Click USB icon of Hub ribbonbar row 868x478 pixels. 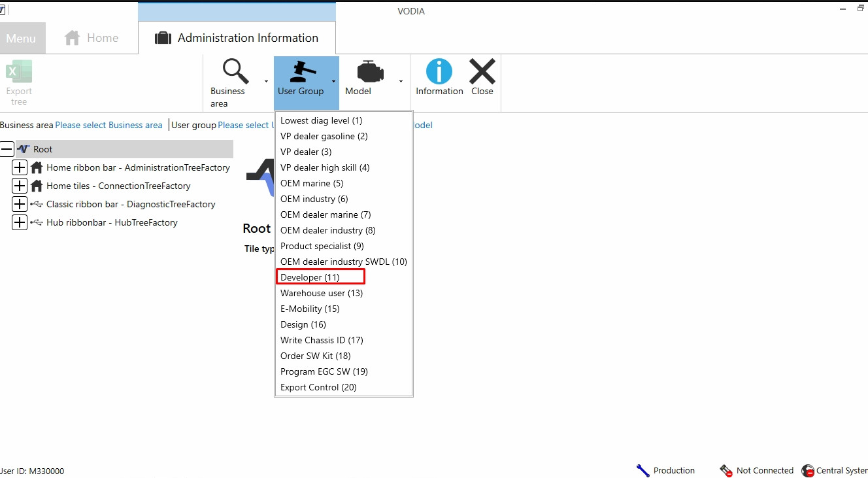pos(37,222)
